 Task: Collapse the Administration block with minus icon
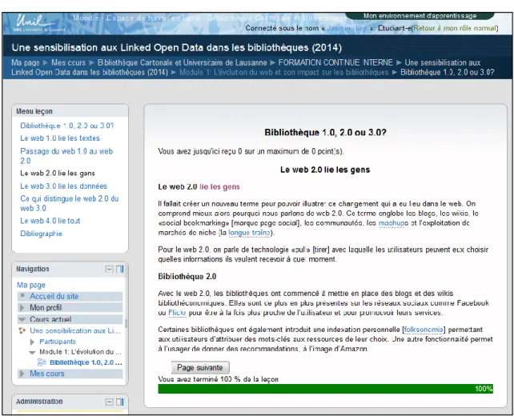(x=109, y=402)
